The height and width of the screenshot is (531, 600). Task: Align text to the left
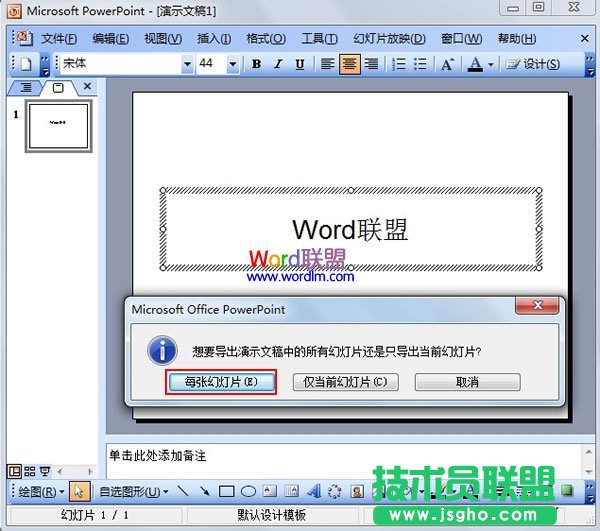coord(327,64)
